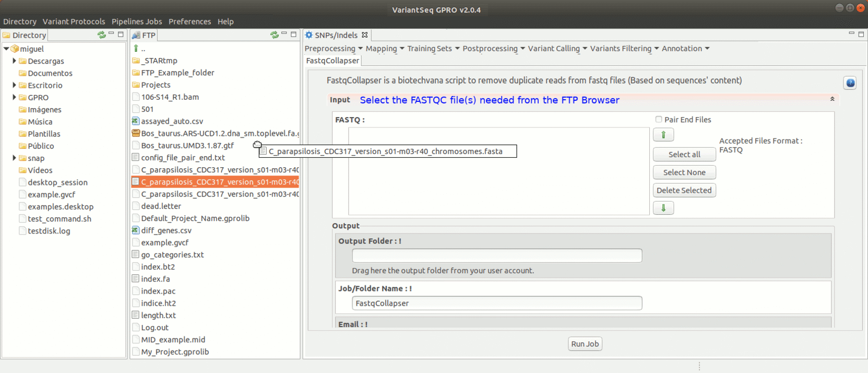This screenshot has height=373, width=868.
Task: Expand the Descargas folder
Action: [14, 61]
